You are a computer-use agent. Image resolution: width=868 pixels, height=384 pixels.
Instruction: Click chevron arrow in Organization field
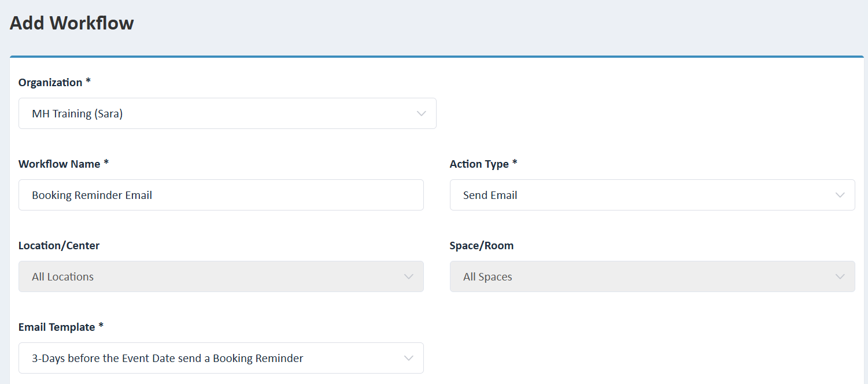pos(422,113)
